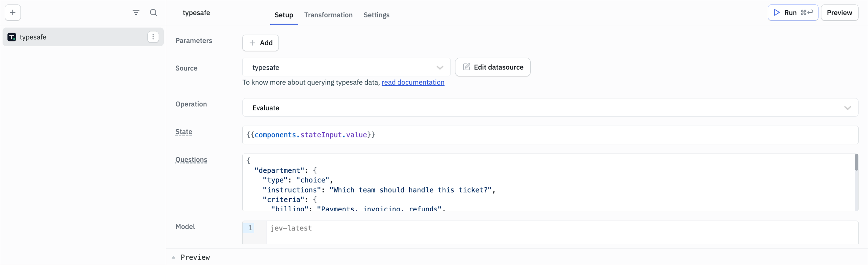Image resolution: width=868 pixels, height=265 pixels.
Task: Switch to the Setup tab
Action: [284, 15]
